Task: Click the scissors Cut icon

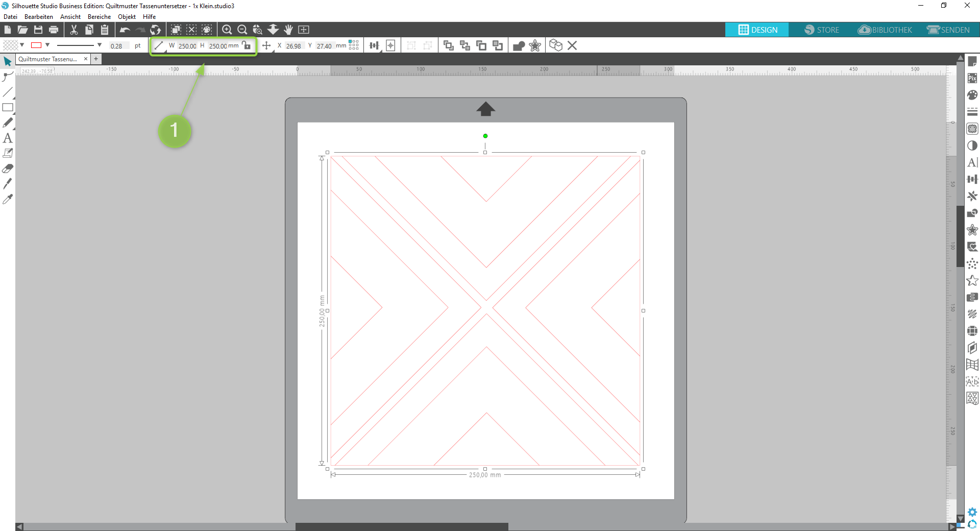Action: point(74,30)
